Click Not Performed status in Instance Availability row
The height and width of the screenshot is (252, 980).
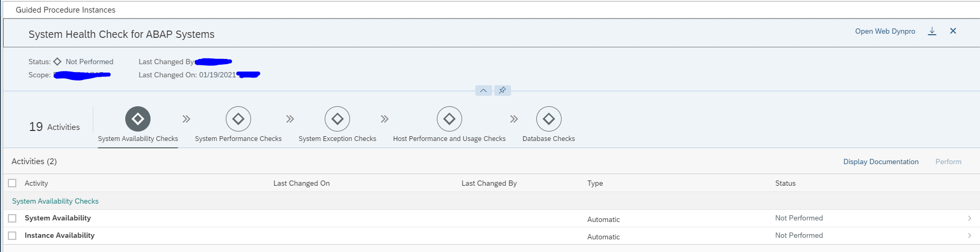799,235
